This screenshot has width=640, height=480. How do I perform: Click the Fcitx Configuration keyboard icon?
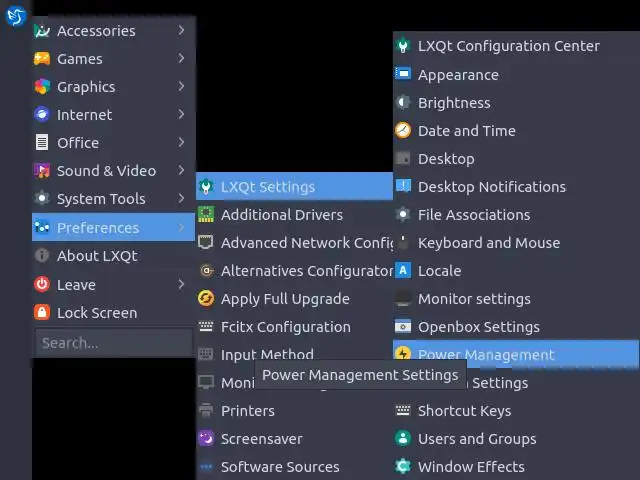206,327
